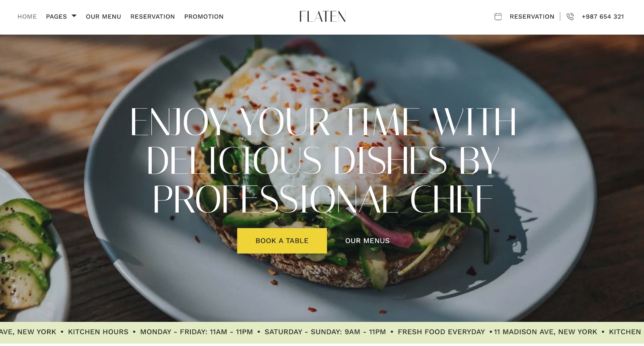This screenshot has width=644, height=346.
Task: Expand the Pages dropdown arrow
Action: [x=74, y=16]
